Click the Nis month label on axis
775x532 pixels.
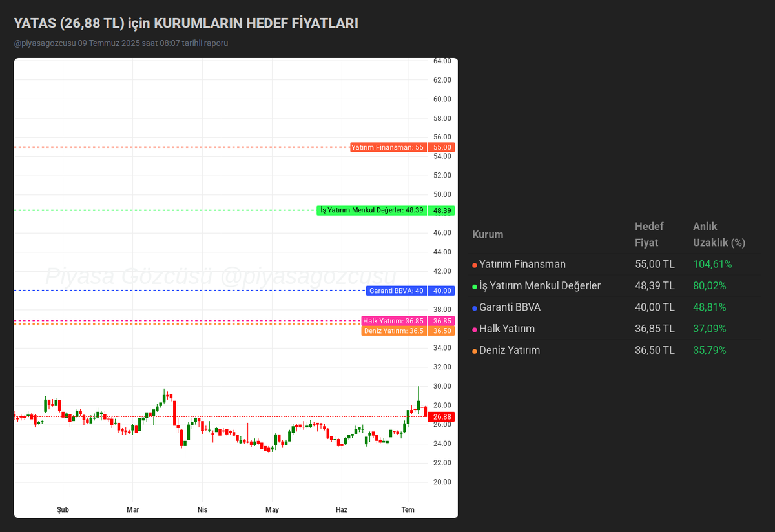[202, 510]
